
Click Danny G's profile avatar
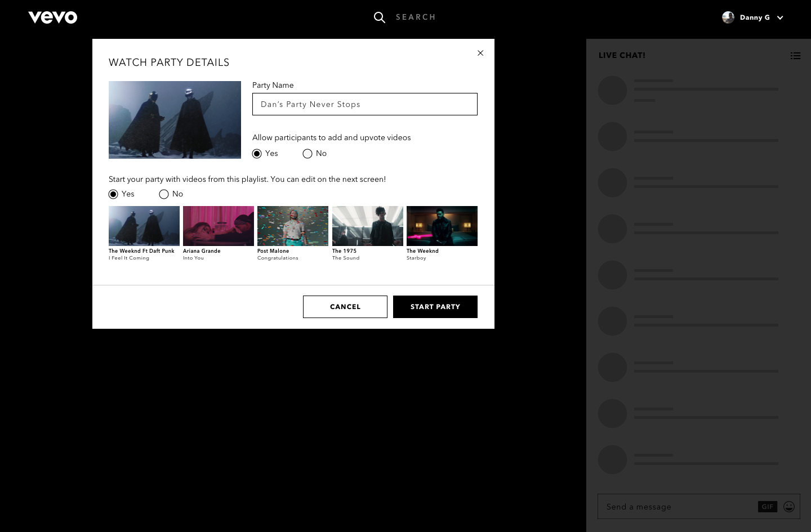click(728, 17)
